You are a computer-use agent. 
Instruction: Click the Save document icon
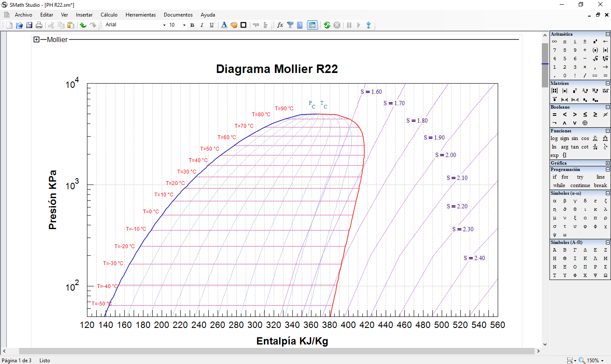[29, 25]
